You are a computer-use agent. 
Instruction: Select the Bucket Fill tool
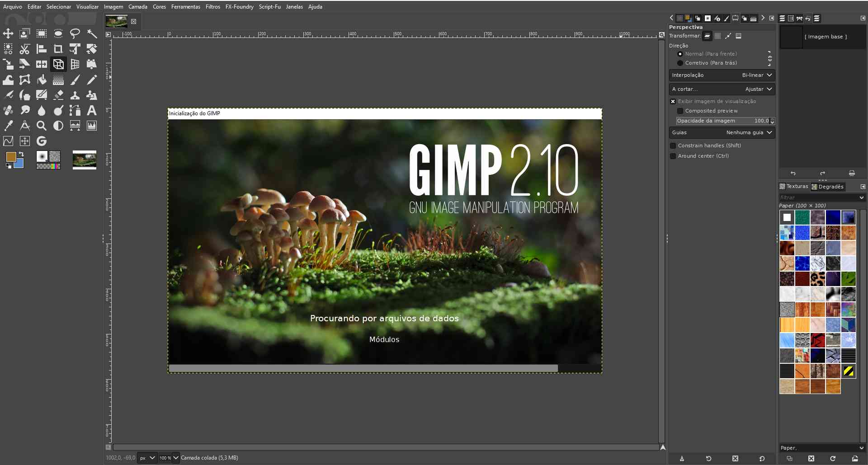point(42,80)
